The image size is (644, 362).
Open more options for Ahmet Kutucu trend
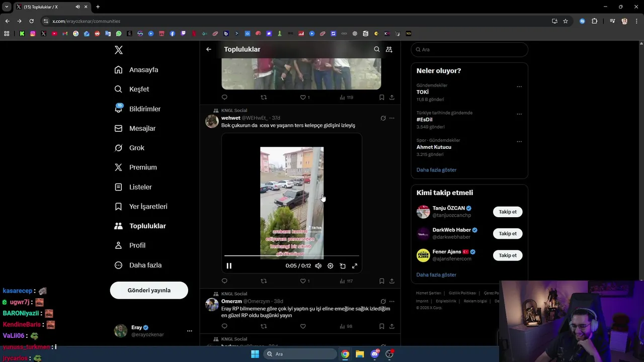click(x=519, y=142)
